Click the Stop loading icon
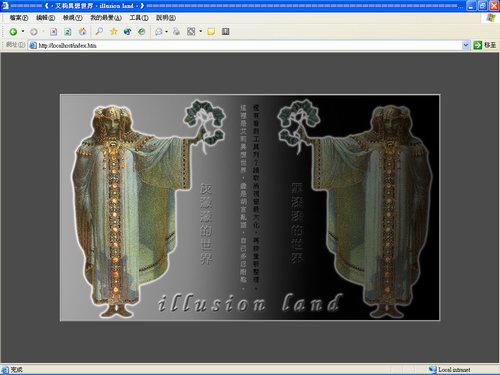 [x=53, y=32]
